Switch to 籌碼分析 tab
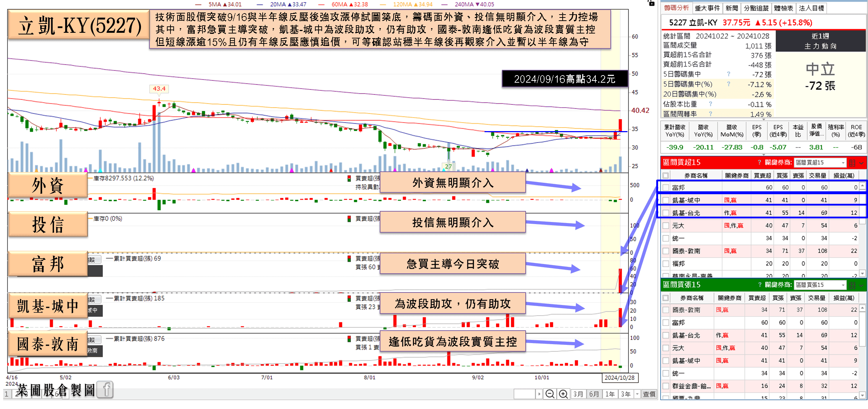This screenshot has height=409, width=868. [x=676, y=8]
